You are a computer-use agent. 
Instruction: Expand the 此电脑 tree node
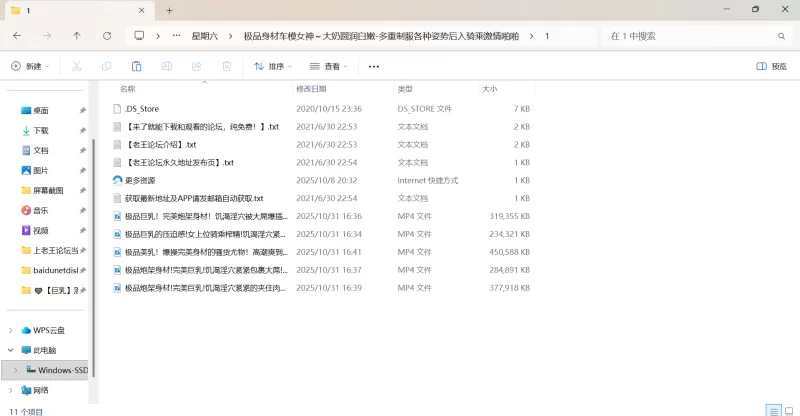click(11, 350)
